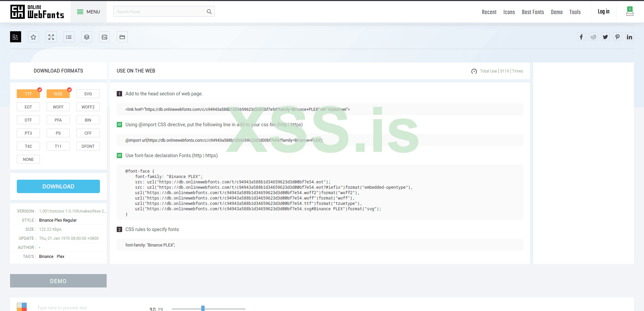The width and height of the screenshot is (644, 311).
Task: Click the Binance Plex Regular style text
Action: pyautogui.click(x=58, y=220)
